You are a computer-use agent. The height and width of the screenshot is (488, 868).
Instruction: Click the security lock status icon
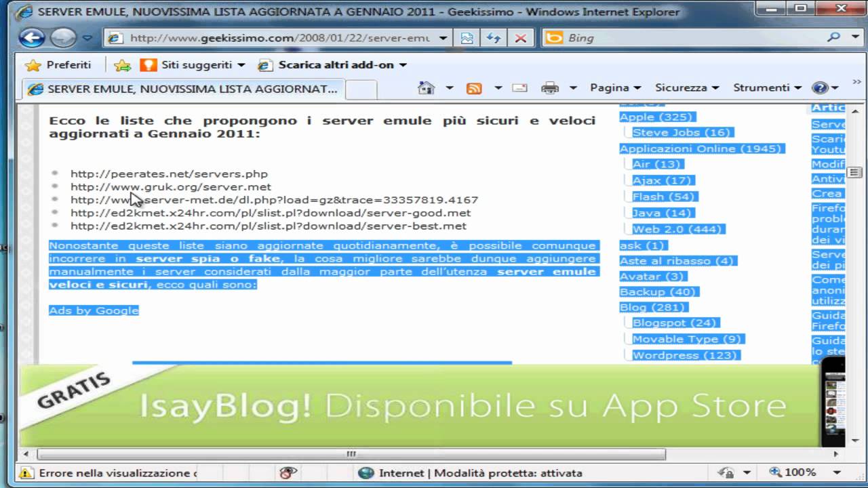pyautogui.click(x=727, y=473)
